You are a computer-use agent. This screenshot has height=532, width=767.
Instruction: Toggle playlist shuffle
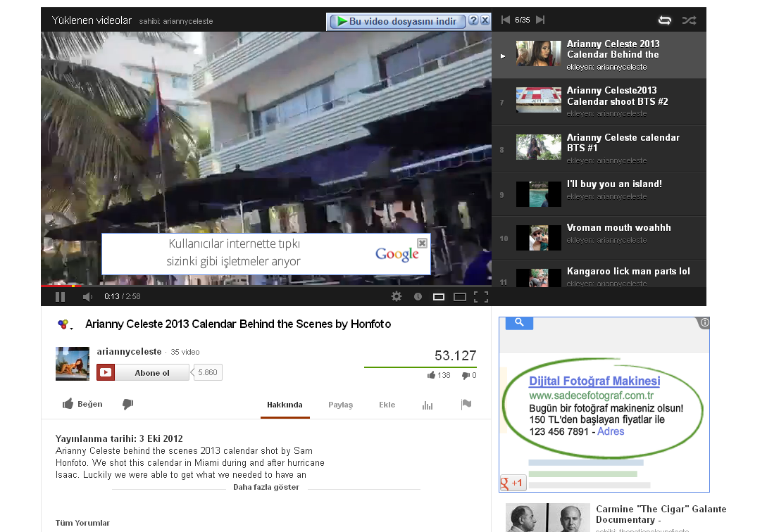click(690, 20)
